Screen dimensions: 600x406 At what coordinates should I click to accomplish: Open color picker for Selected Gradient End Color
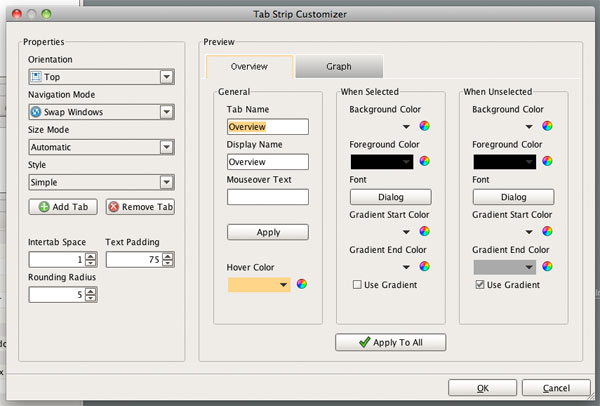(424, 266)
